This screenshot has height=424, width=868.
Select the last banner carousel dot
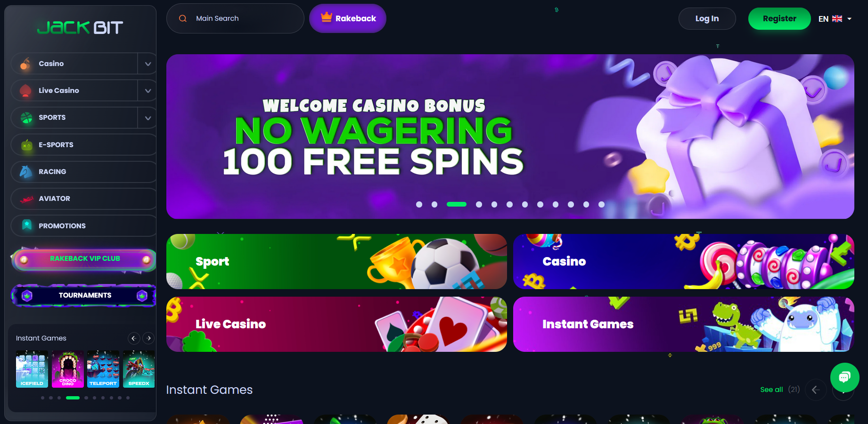[601, 204]
